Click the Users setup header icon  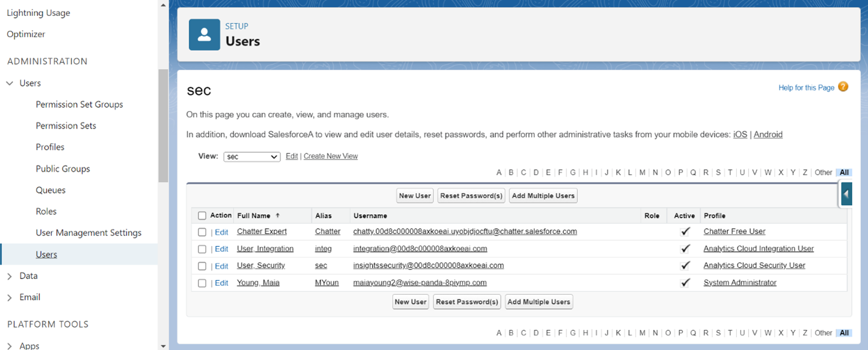pyautogui.click(x=204, y=35)
